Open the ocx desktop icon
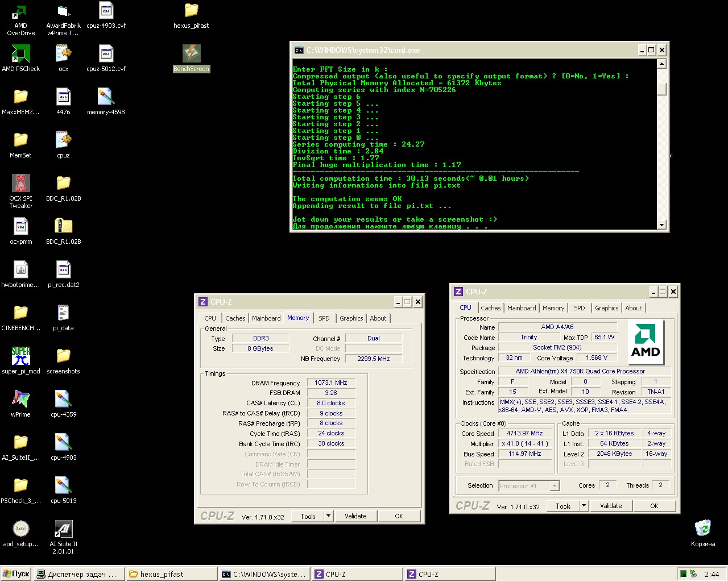 pyautogui.click(x=63, y=54)
